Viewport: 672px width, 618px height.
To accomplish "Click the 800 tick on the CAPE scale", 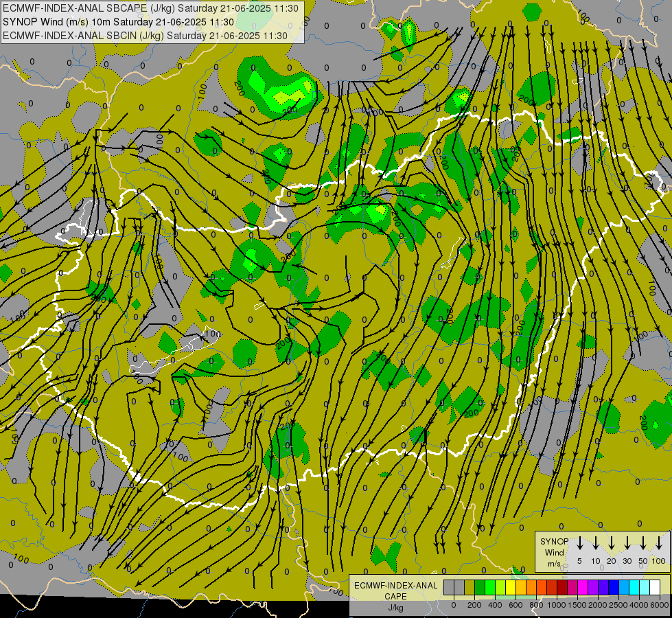I will coord(536,605).
